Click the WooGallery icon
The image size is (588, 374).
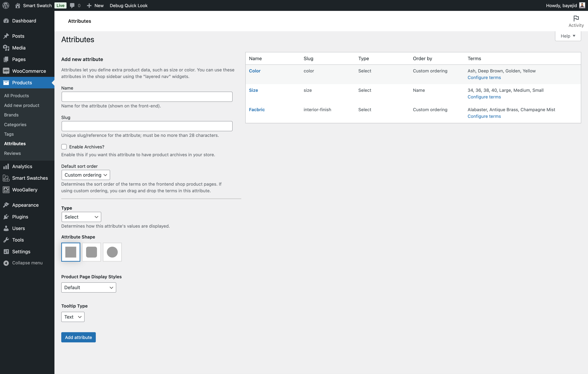[6, 190]
